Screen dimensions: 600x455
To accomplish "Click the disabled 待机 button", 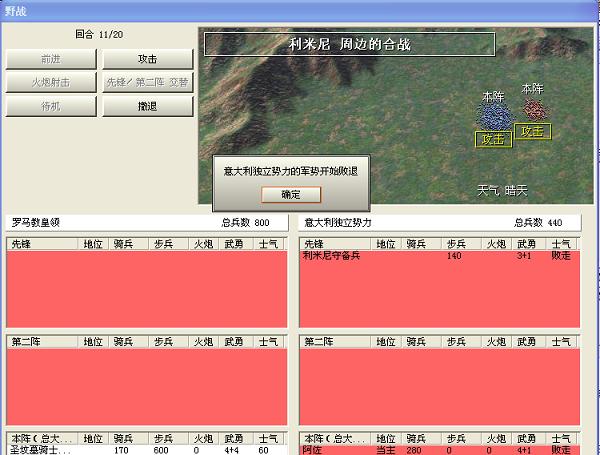I will 51,106.
